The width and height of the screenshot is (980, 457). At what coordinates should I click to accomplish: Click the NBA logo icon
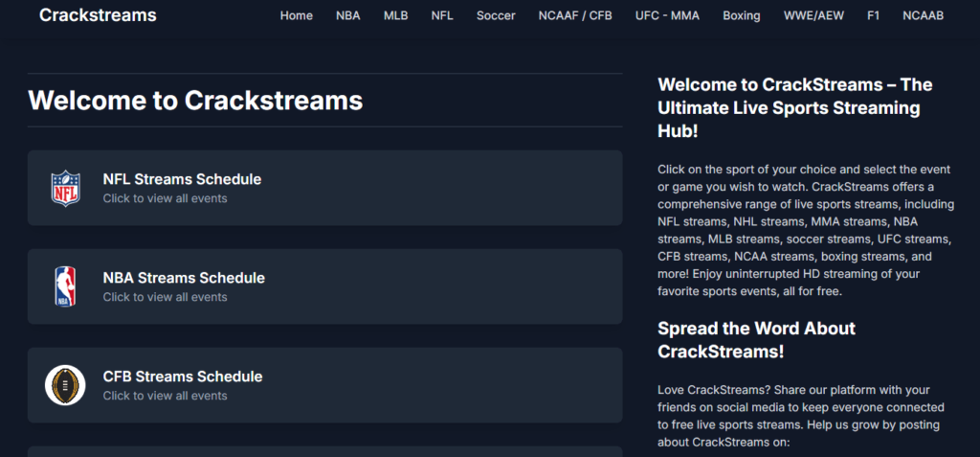(65, 286)
